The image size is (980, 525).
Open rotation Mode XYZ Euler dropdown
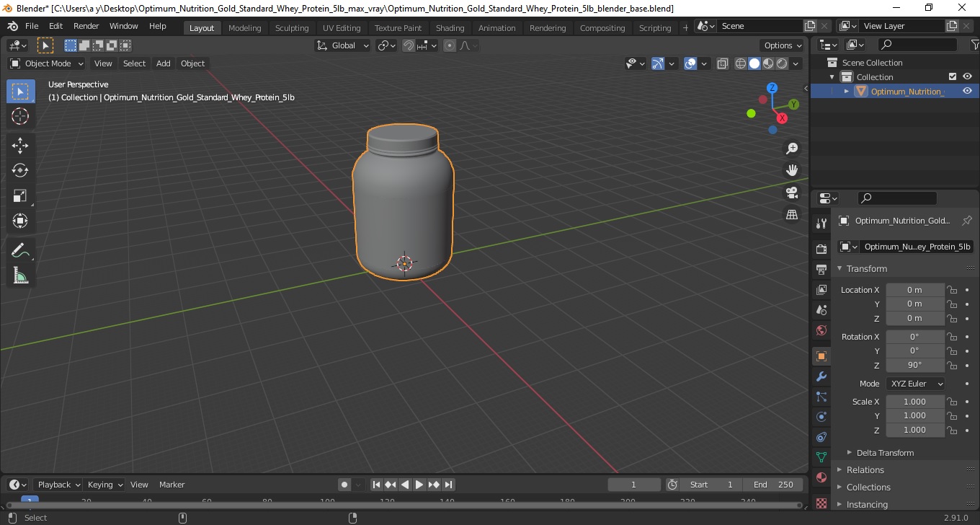(x=915, y=384)
